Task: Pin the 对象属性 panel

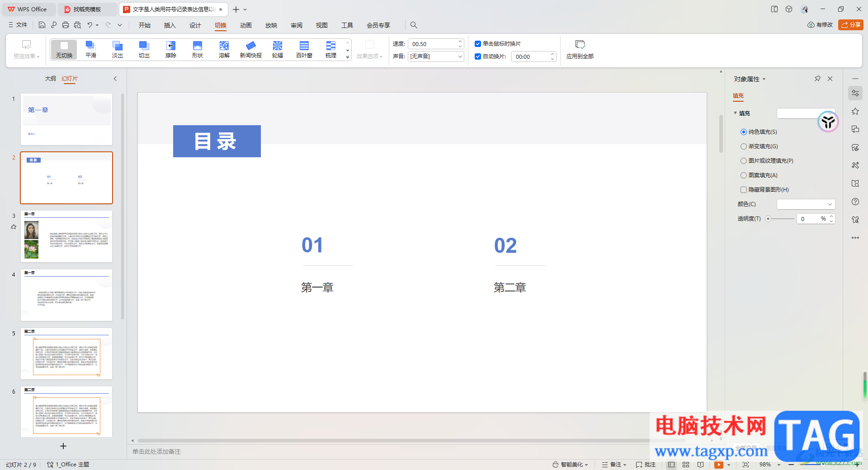Action: click(817, 79)
